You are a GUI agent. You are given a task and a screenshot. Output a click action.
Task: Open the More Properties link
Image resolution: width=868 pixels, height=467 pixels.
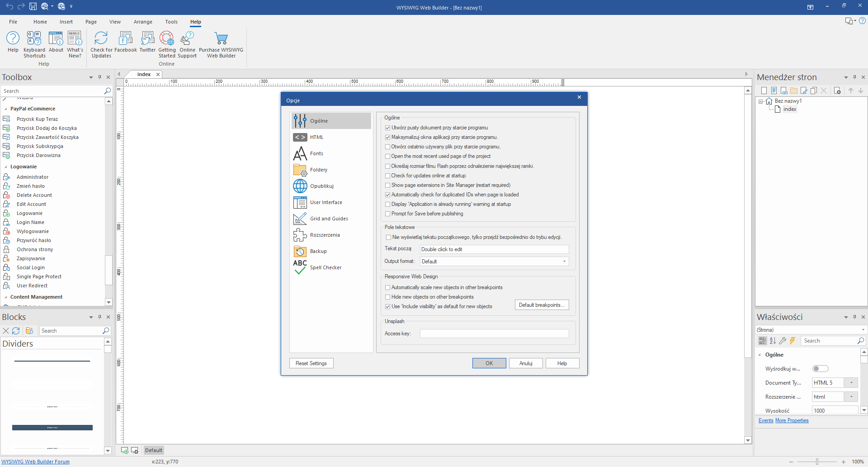click(x=792, y=420)
